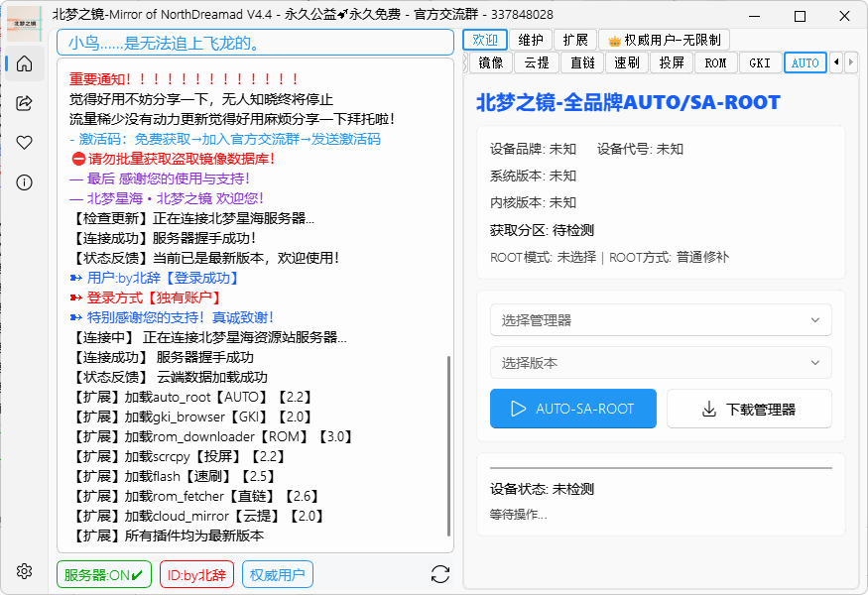
Task: Open the 选择版本 dropdown
Action: click(x=661, y=362)
